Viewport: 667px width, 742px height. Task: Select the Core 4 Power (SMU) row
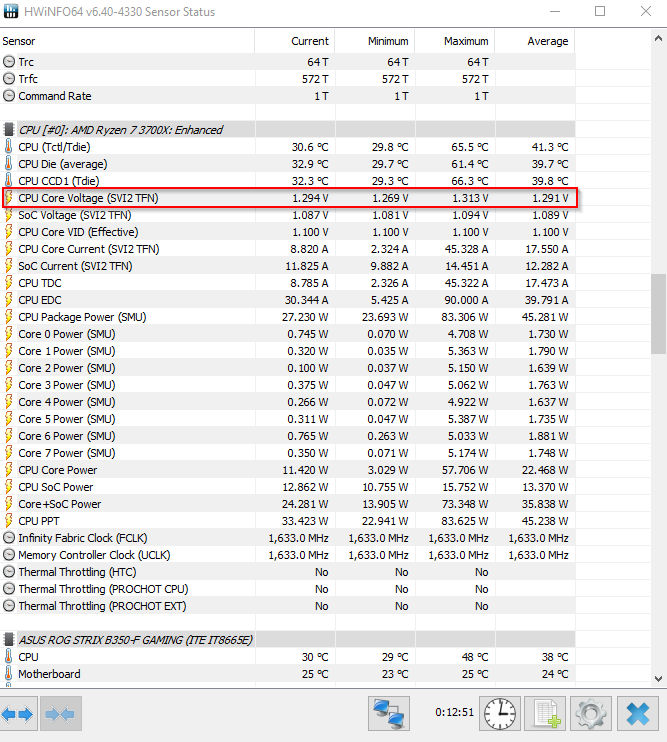[288, 402]
